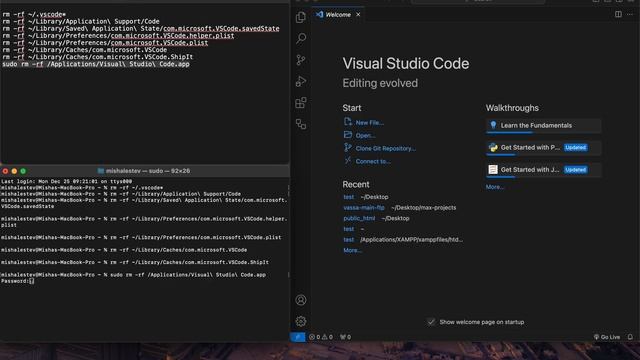This screenshot has height=360, width=640.
Task: Click the green zoom button of terminal window
Action: coord(23,171)
